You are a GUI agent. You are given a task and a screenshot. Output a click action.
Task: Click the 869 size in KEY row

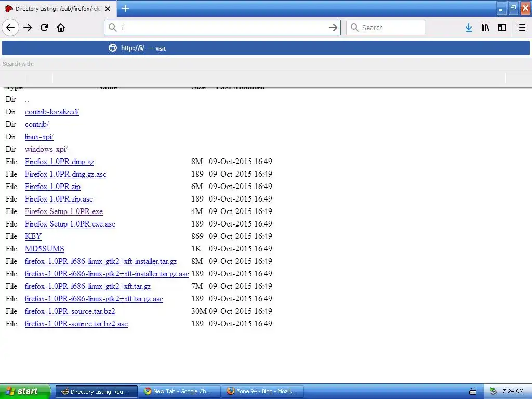pos(197,236)
